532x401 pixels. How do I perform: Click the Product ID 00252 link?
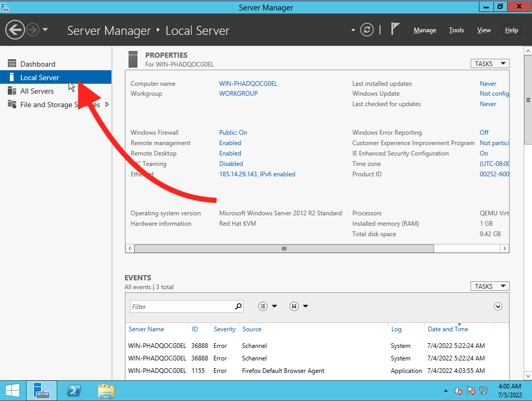click(495, 174)
